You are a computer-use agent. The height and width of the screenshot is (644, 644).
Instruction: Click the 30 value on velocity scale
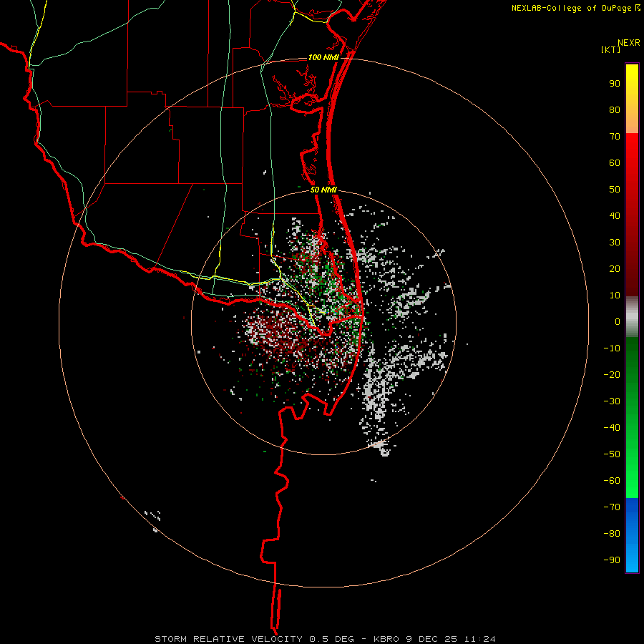pos(615,243)
